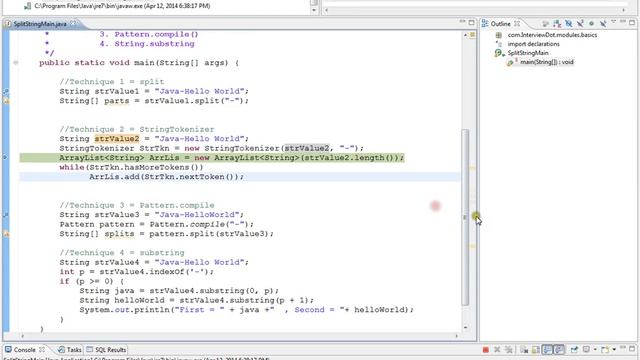Close the Outline view tab
The width and height of the screenshot is (640, 360).
click(x=517, y=24)
